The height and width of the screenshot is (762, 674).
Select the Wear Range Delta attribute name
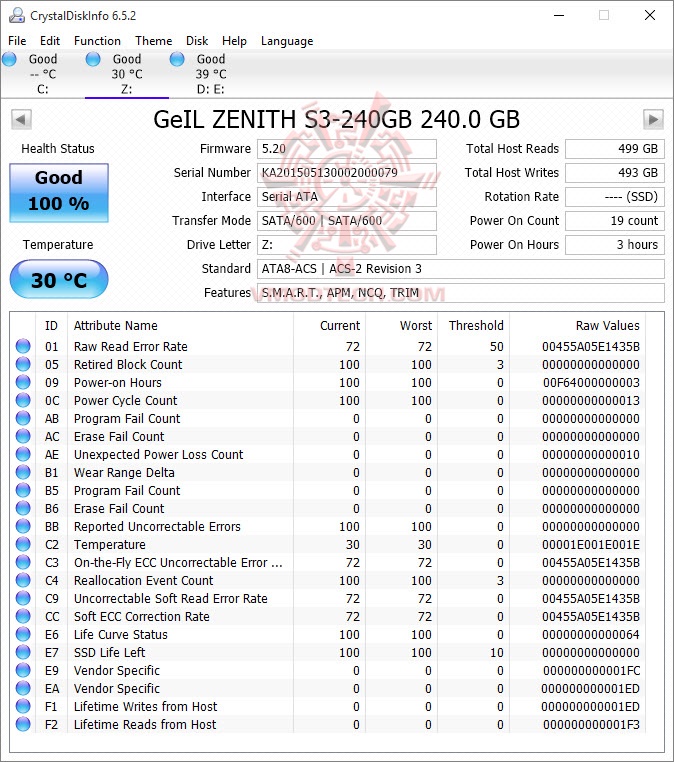124,472
